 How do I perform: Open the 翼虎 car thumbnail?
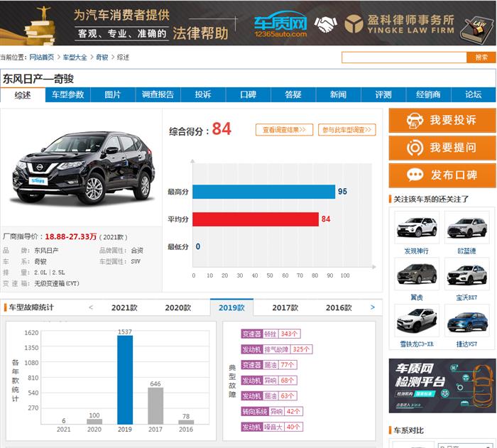[x=417, y=274]
